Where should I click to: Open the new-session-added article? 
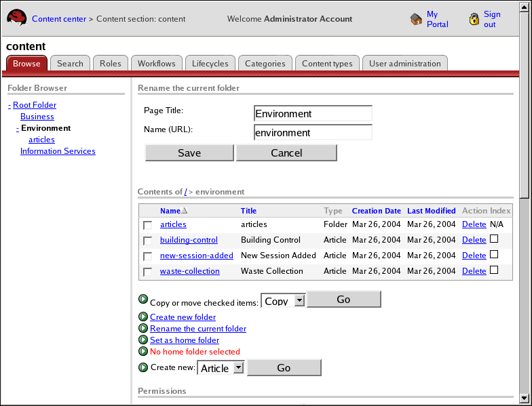[x=197, y=256]
